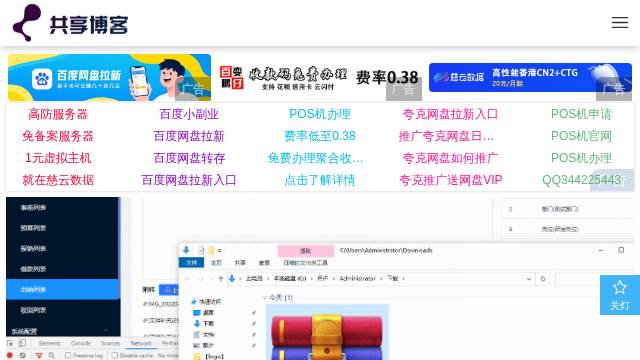Open the 推广夸克网盘日... link
This screenshot has width=640, height=360.
tap(446, 136)
